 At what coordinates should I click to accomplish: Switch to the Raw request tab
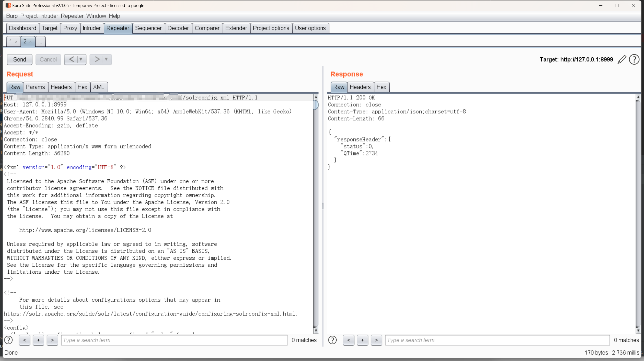[x=15, y=87]
